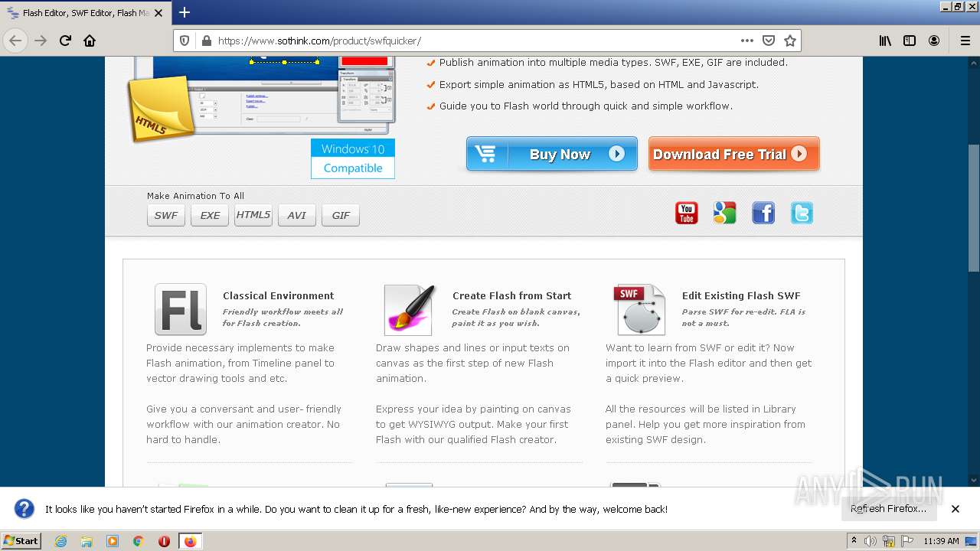Image resolution: width=980 pixels, height=551 pixels.
Task: Open Firefox account menu
Action: pos(934,41)
